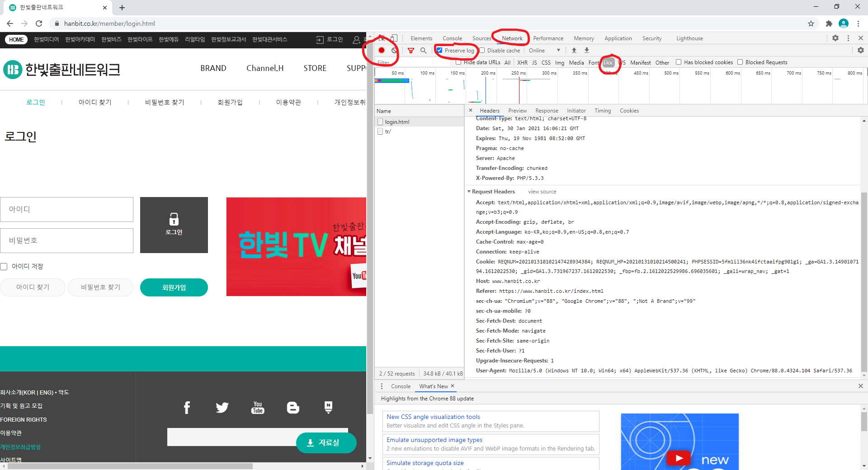Viewport: 868px width, 470px height.
Task: Click view source link
Action: (542, 192)
